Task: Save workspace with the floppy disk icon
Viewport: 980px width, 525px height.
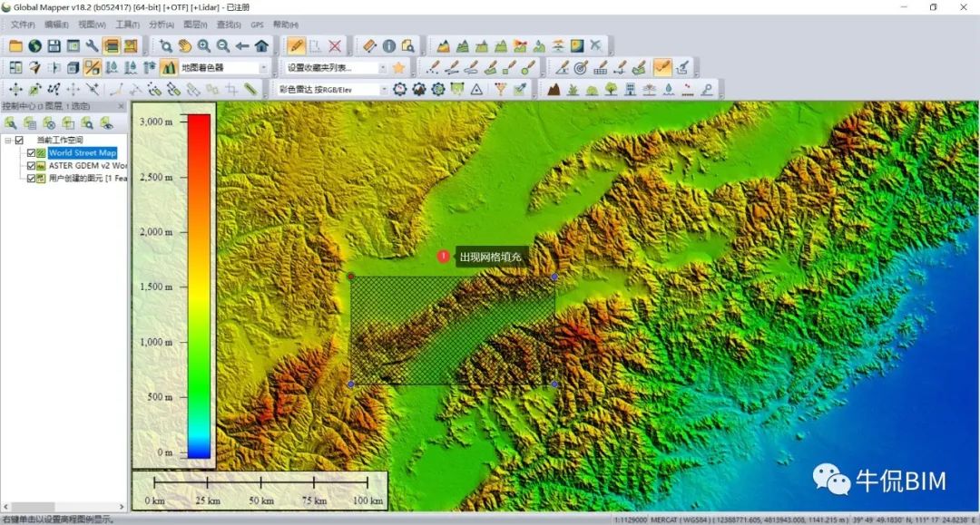Action: point(54,45)
